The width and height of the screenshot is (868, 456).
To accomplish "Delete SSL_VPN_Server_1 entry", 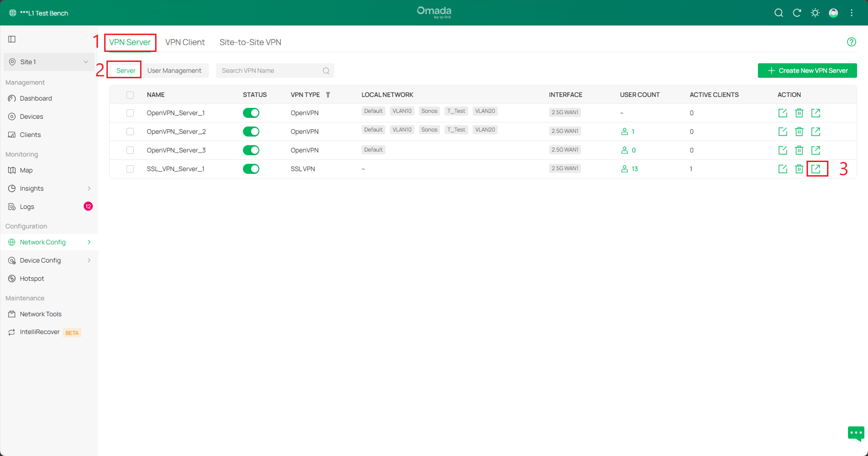I will [x=799, y=169].
